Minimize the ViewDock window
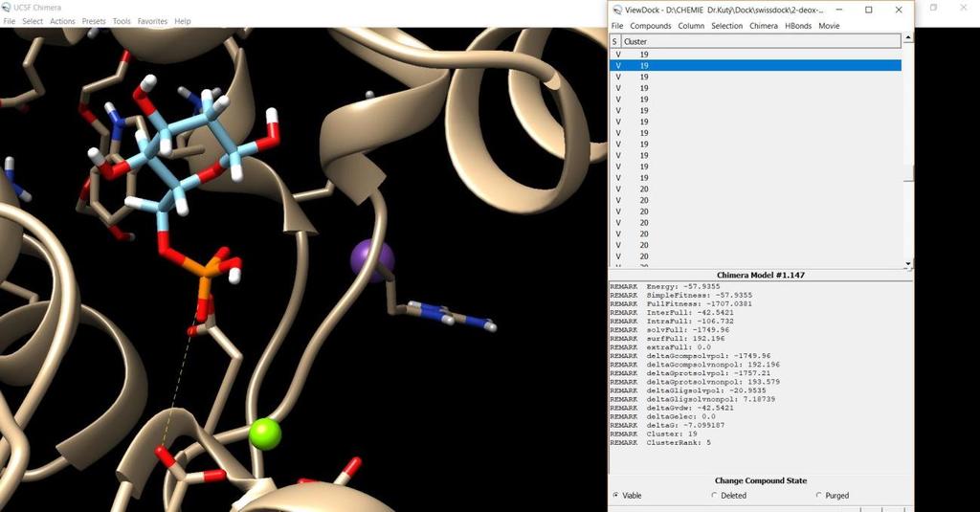980x512 pixels. [838, 10]
